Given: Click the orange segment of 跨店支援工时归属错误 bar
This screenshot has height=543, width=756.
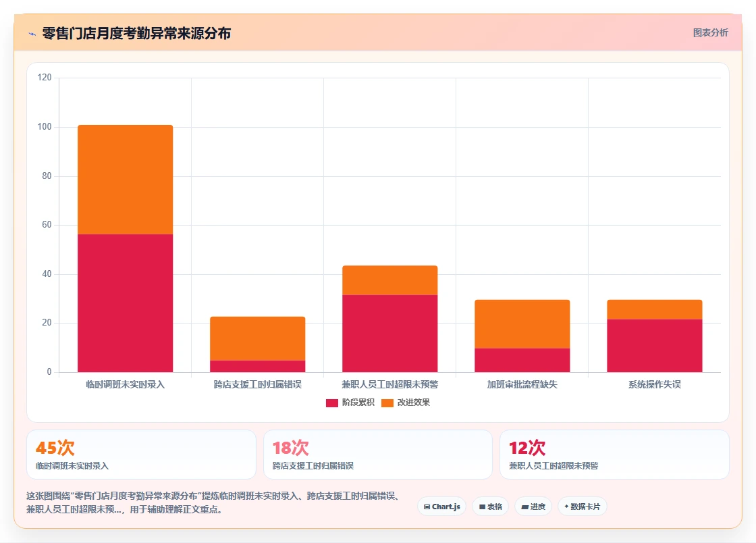Looking at the screenshot, I should [257, 338].
